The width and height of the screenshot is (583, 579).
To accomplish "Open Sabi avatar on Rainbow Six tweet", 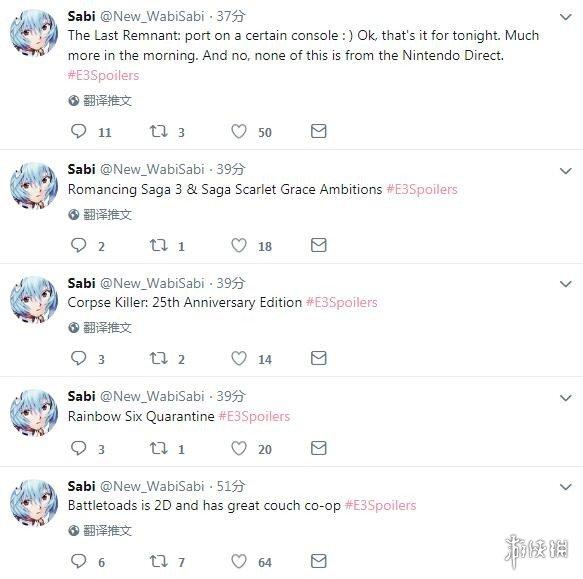I will point(33,412).
